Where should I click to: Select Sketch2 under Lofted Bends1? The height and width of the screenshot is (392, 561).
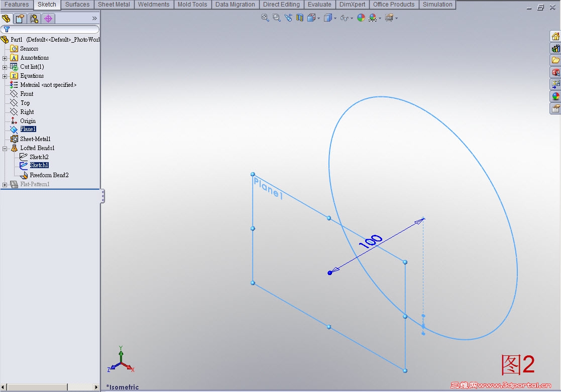click(x=39, y=157)
